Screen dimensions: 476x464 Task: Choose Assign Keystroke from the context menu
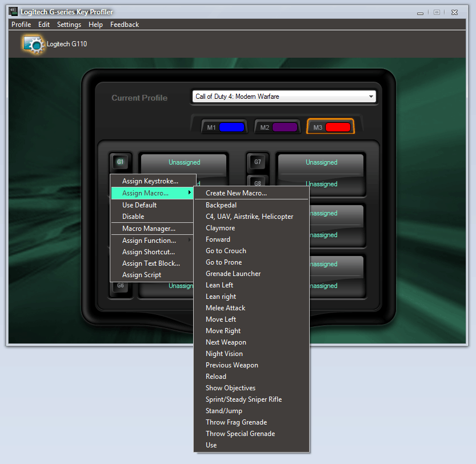coord(152,181)
